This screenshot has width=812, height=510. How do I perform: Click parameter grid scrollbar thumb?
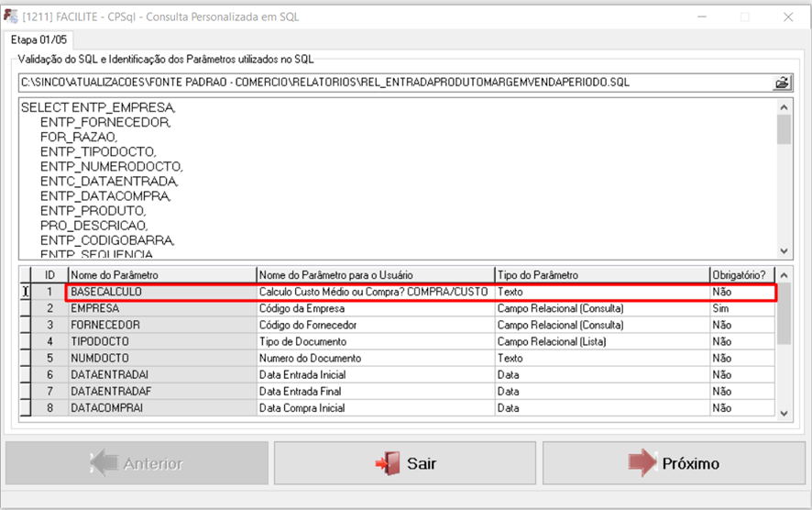pyautogui.click(x=784, y=314)
